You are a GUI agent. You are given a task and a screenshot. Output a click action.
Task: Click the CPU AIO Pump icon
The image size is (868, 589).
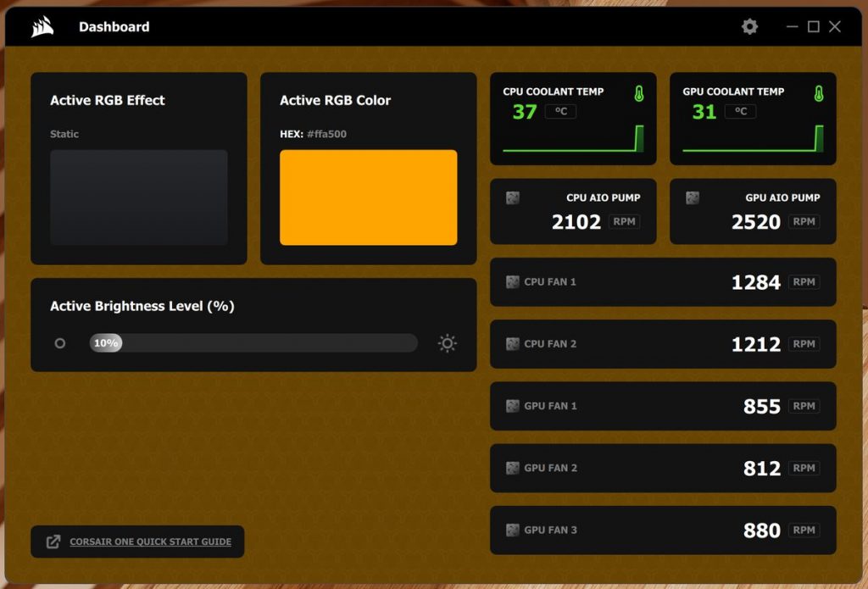[x=513, y=198]
